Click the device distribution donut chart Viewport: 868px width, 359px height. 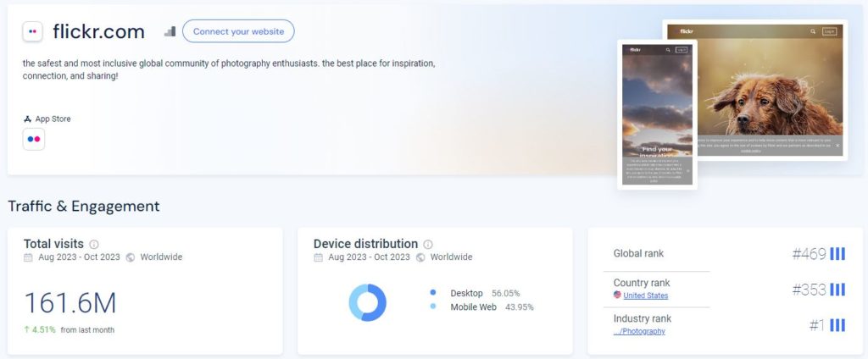[x=368, y=302]
